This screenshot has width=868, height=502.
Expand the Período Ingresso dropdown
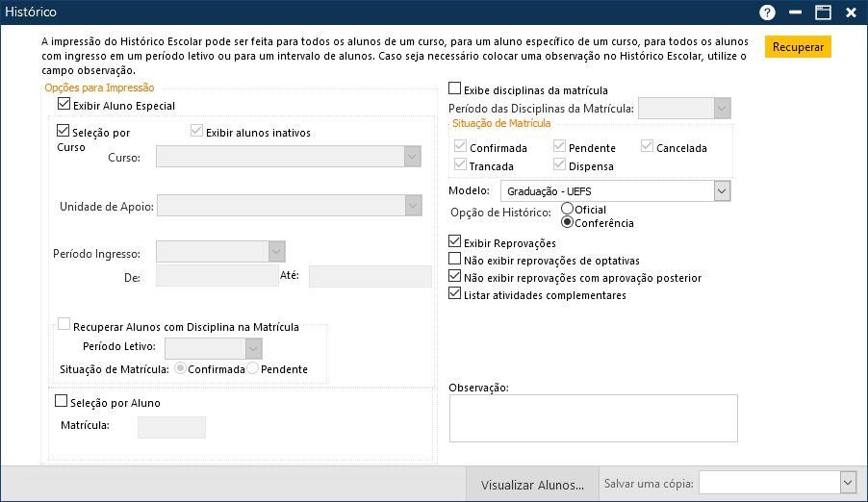tap(276, 252)
